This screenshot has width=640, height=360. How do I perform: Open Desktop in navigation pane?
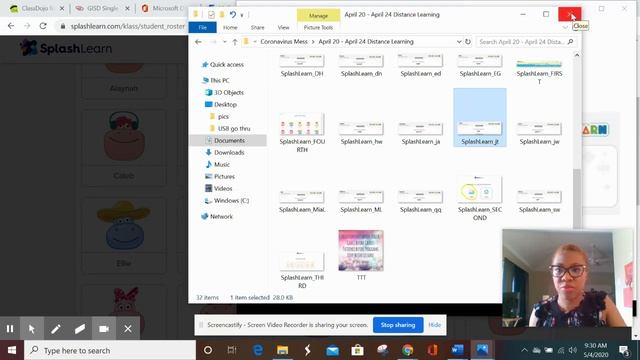tap(225, 104)
